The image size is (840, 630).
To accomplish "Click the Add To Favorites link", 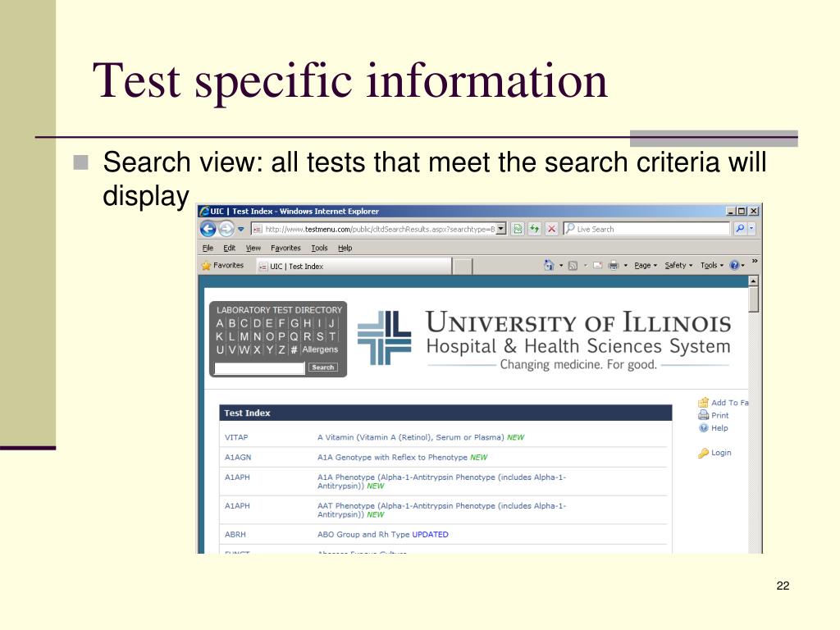I will click(724, 402).
